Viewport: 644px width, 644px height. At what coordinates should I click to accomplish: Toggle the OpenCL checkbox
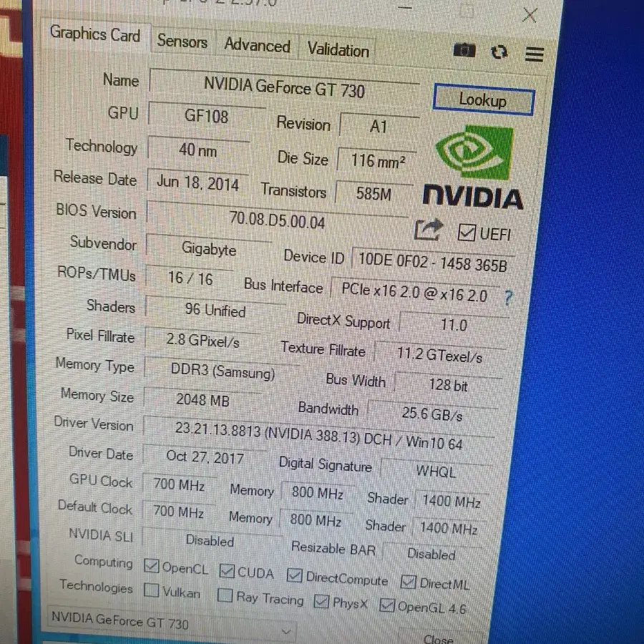[152, 566]
